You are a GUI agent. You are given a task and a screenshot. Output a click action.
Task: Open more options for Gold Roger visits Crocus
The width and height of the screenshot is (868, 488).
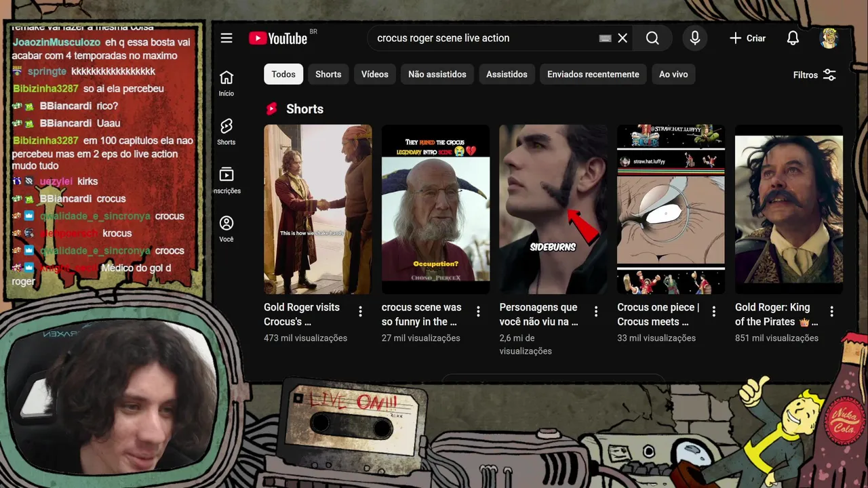[360, 312]
